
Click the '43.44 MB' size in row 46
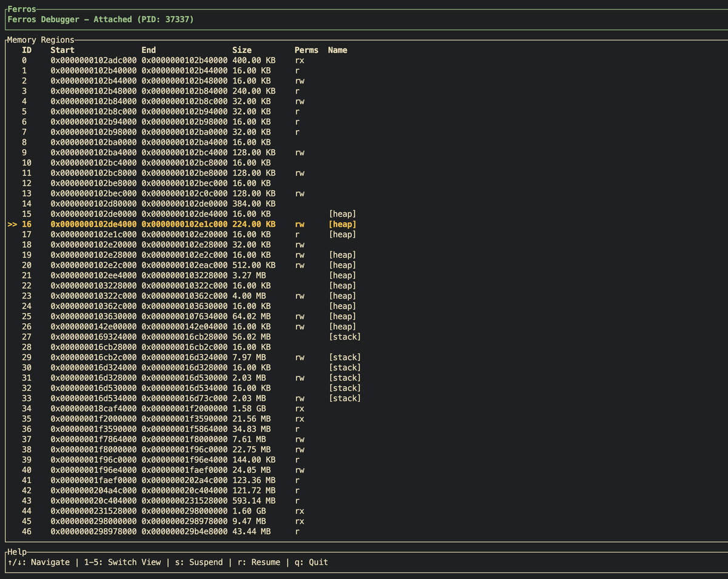pos(252,531)
